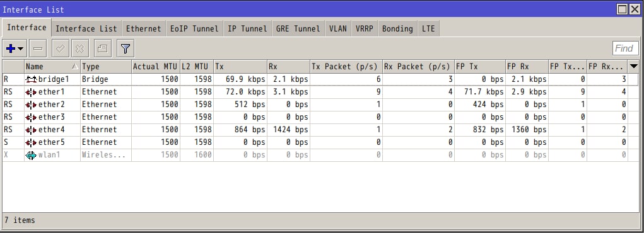Viewport: 644px width, 233px height.
Task: Click the blue plus Add button
Action: 11,49
